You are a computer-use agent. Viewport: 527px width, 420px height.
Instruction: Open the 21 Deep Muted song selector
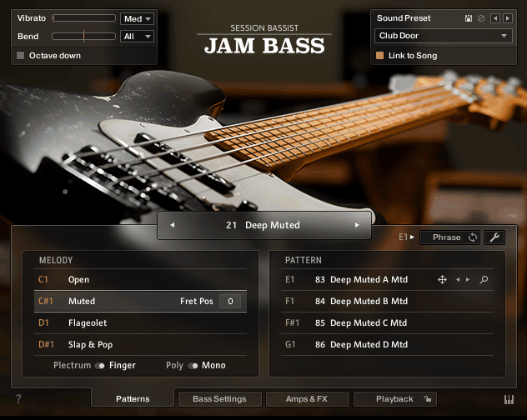tap(264, 225)
